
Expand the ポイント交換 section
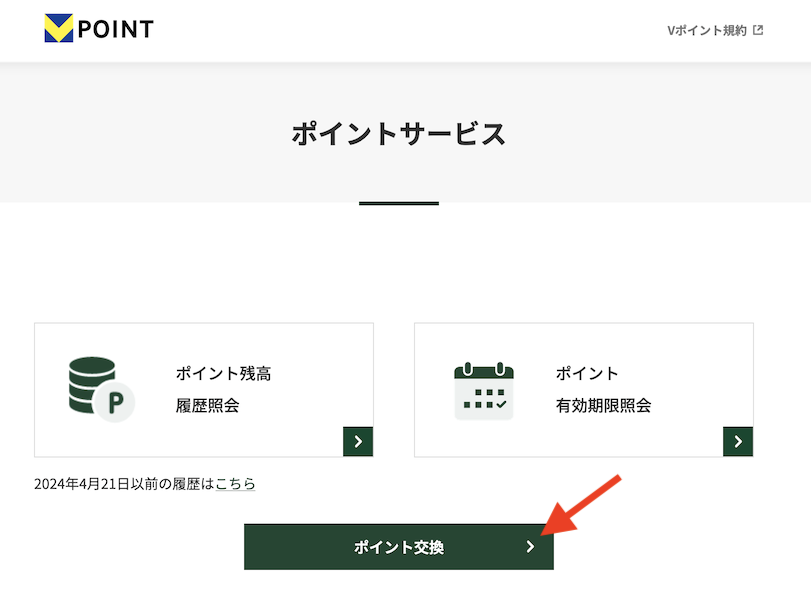coord(398,546)
